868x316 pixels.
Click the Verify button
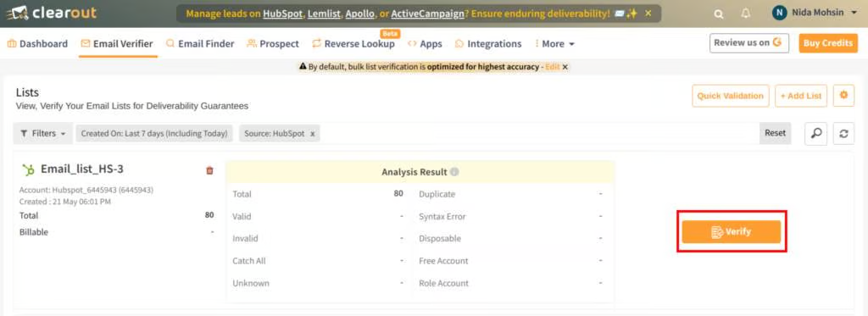point(732,232)
